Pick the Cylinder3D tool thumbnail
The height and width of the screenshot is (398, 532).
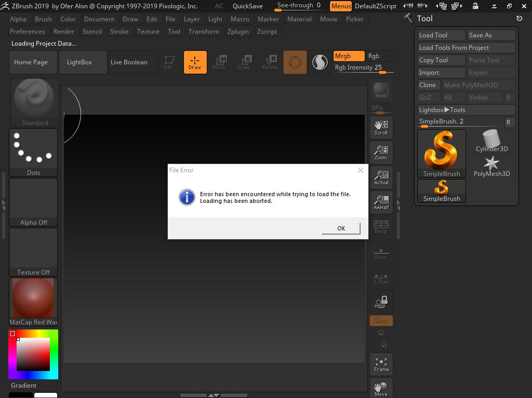491,141
